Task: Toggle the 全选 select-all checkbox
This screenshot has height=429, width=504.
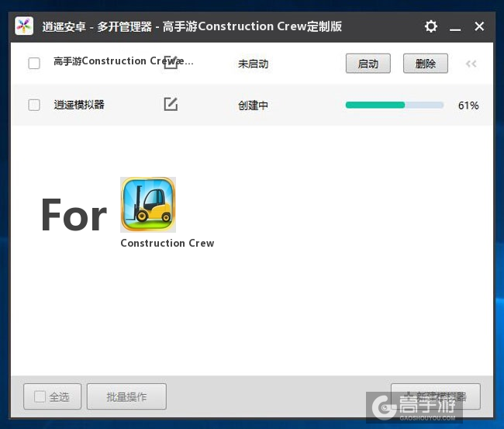Action: pos(40,396)
